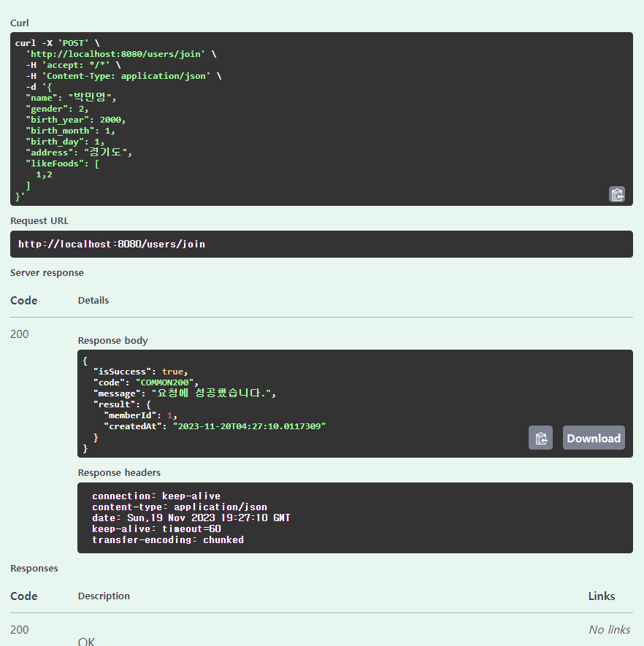This screenshot has width=644, height=646.
Task: Click the "message" line in response body
Action: point(185,393)
